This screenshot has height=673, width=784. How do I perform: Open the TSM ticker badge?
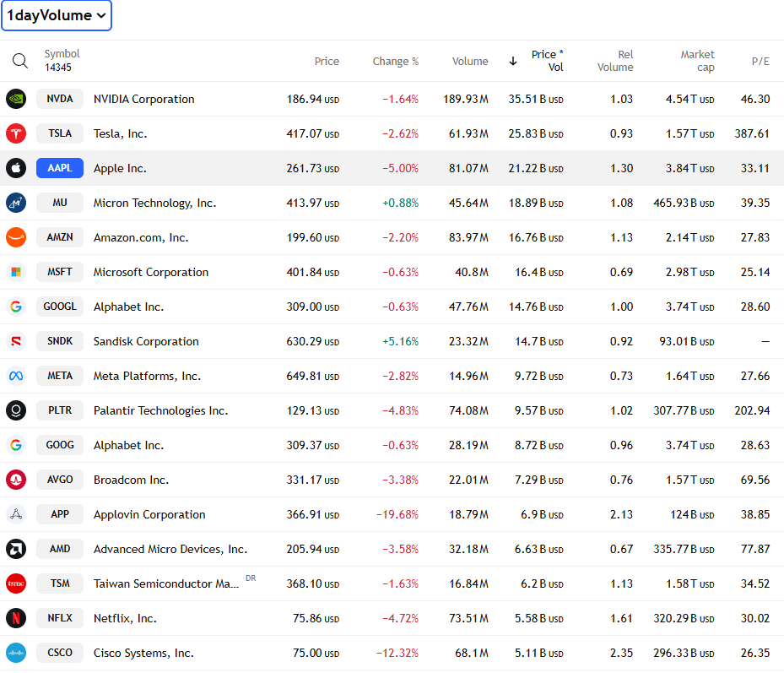[x=60, y=583]
